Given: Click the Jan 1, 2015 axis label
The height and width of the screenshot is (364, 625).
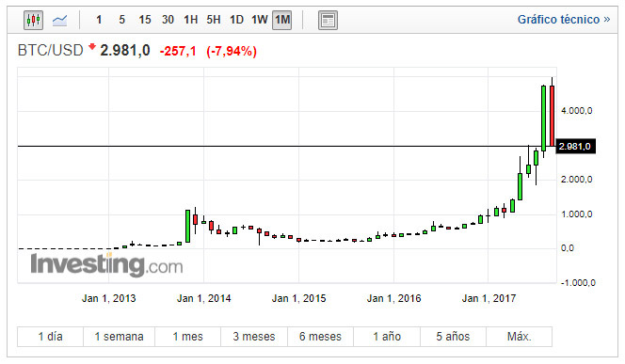Looking at the screenshot, I should [x=299, y=298].
